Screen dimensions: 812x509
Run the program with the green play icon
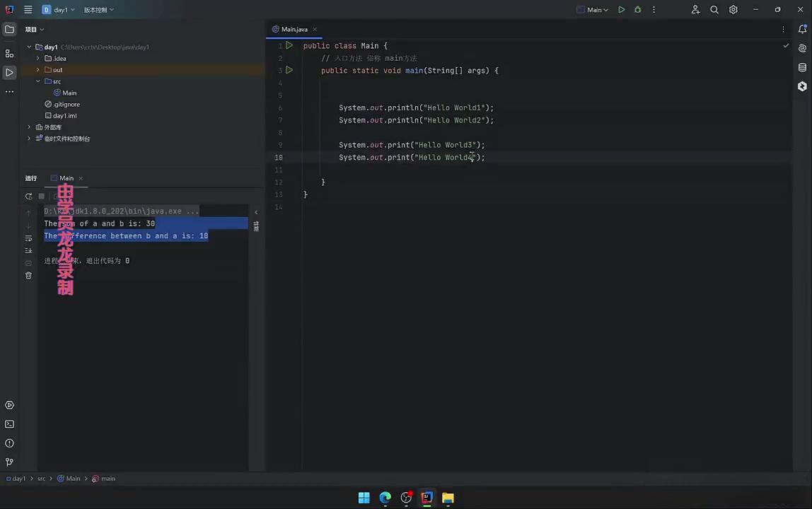(621, 9)
